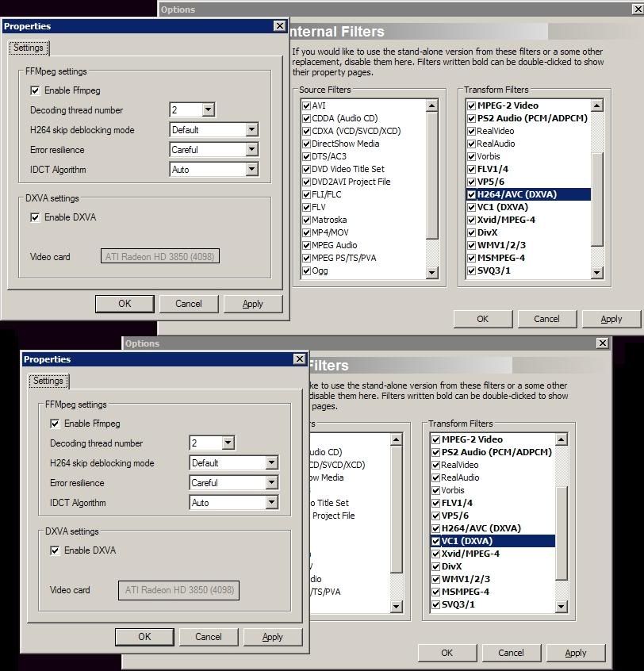
Task: Disable Enable DXVA in lower Properties dialog
Action: tap(55, 550)
